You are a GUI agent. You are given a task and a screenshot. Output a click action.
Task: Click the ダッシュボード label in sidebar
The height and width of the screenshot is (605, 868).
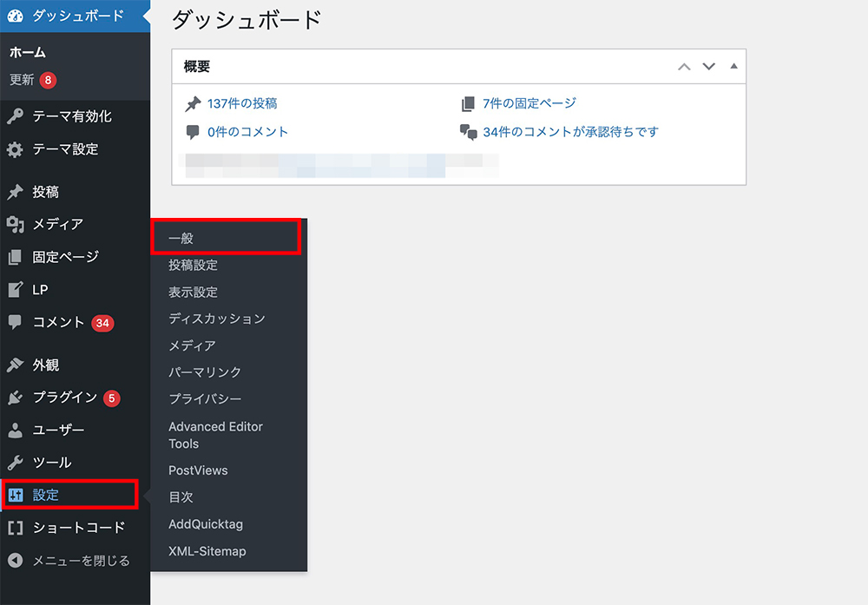tap(78, 16)
